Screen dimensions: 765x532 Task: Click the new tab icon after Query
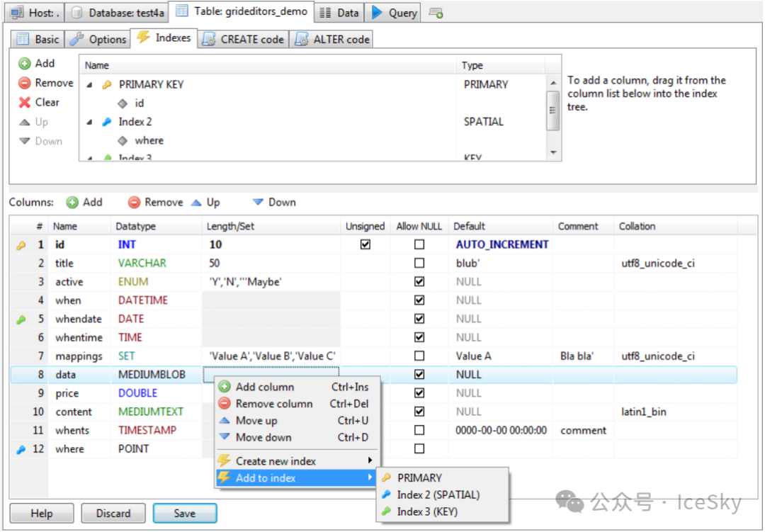(436, 13)
